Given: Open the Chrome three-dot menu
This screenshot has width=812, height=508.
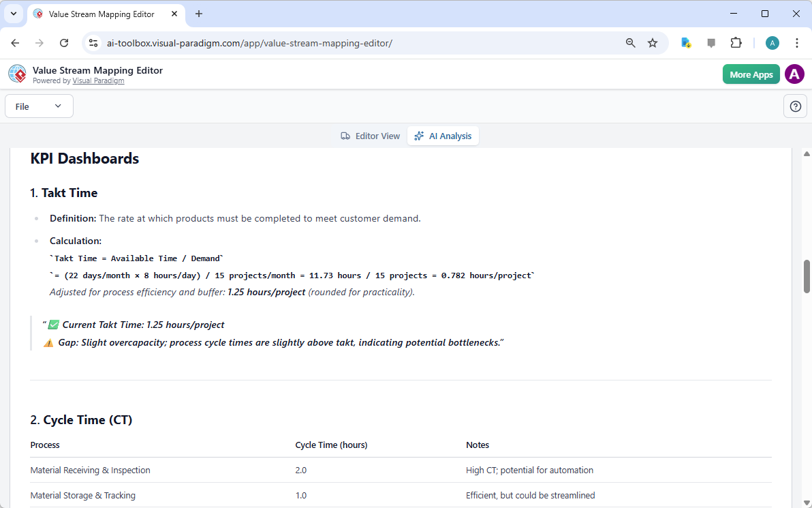Looking at the screenshot, I should click(x=797, y=43).
